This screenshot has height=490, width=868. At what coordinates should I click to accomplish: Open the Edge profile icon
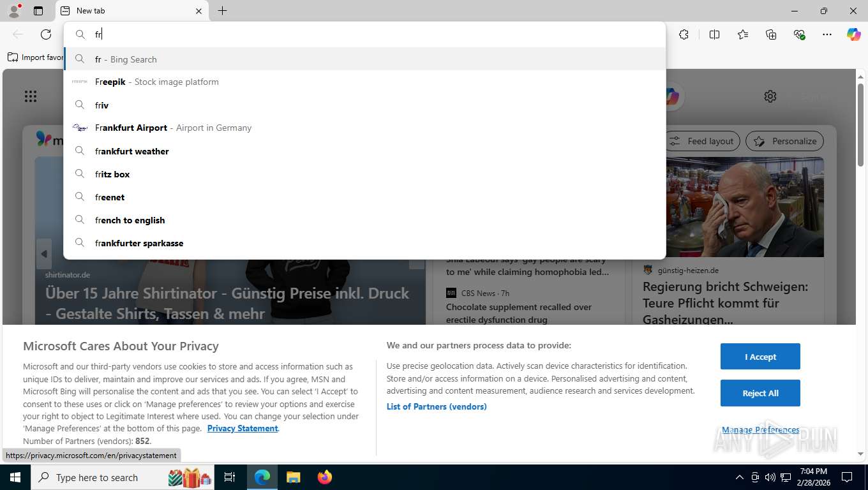(x=13, y=11)
